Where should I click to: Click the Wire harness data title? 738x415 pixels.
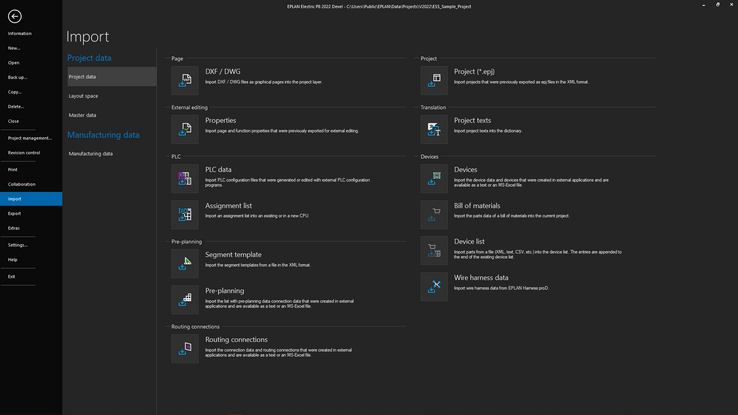(481, 278)
